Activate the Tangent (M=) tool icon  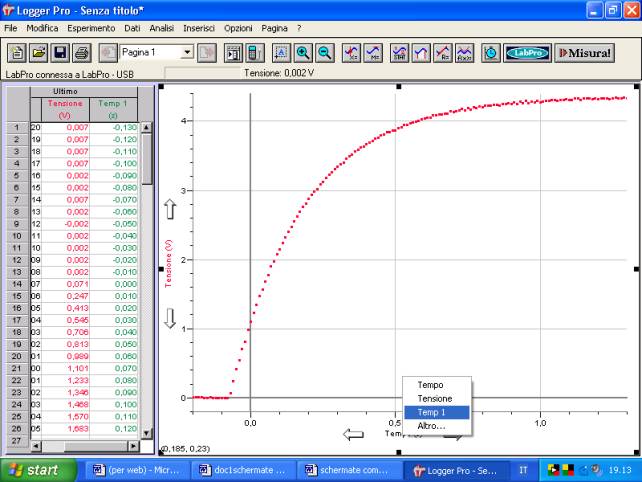click(373, 53)
